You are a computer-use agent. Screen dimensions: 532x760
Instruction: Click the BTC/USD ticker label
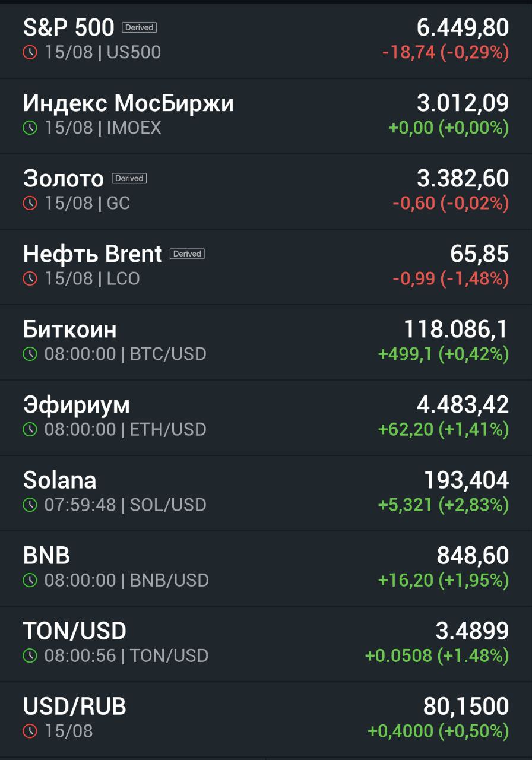(168, 354)
